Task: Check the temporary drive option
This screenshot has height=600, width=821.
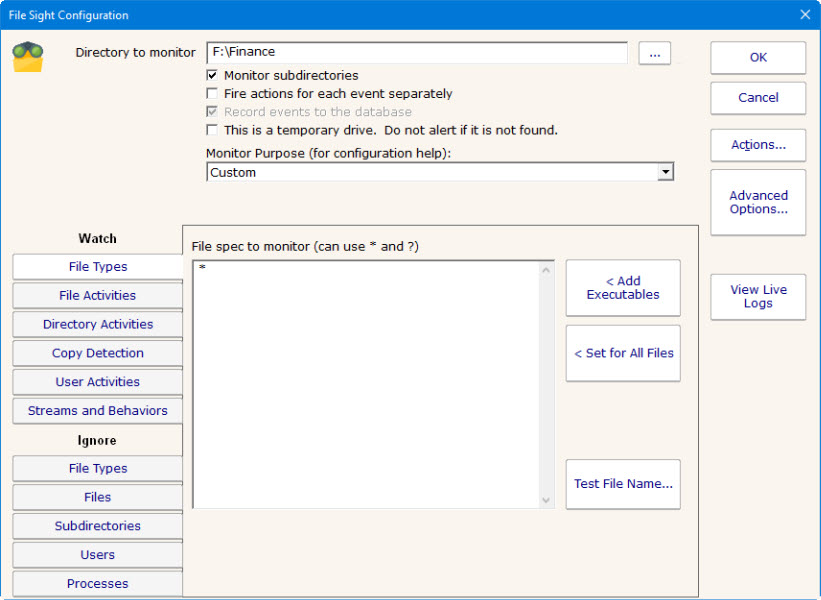Action: coord(212,130)
